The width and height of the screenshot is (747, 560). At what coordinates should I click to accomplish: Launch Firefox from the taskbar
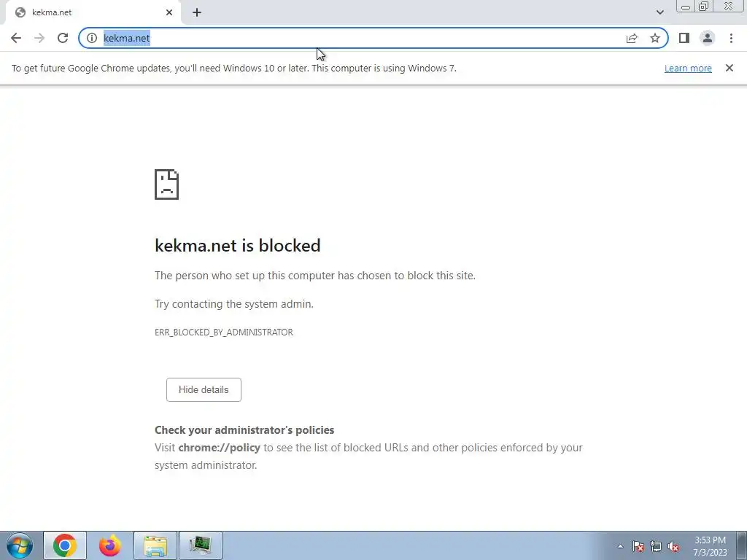[110, 545]
